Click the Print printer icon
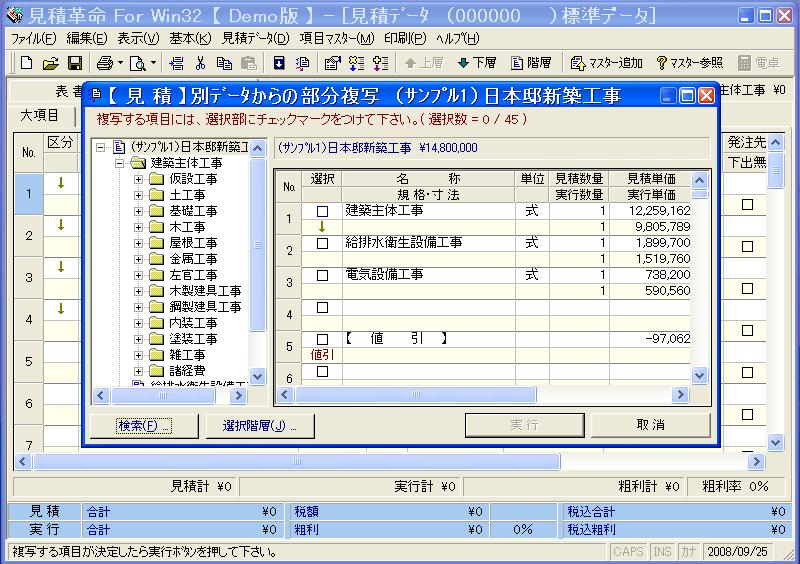800x564 pixels. 105,63
